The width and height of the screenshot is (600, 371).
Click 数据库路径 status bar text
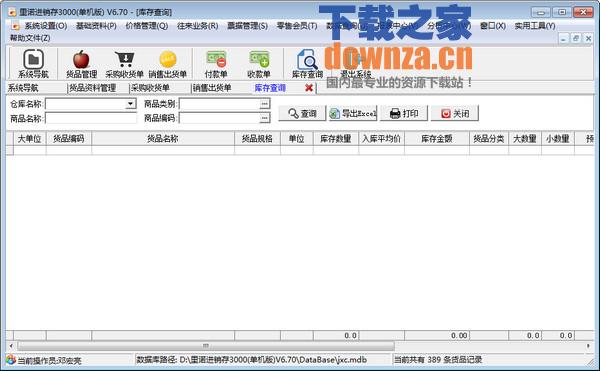252,360
